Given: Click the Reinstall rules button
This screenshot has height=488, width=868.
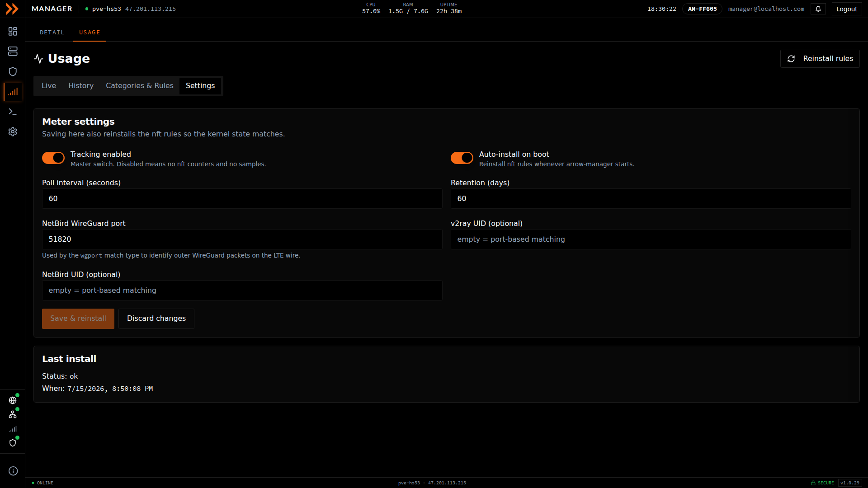Looking at the screenshot, I should [x=820, y=59].
